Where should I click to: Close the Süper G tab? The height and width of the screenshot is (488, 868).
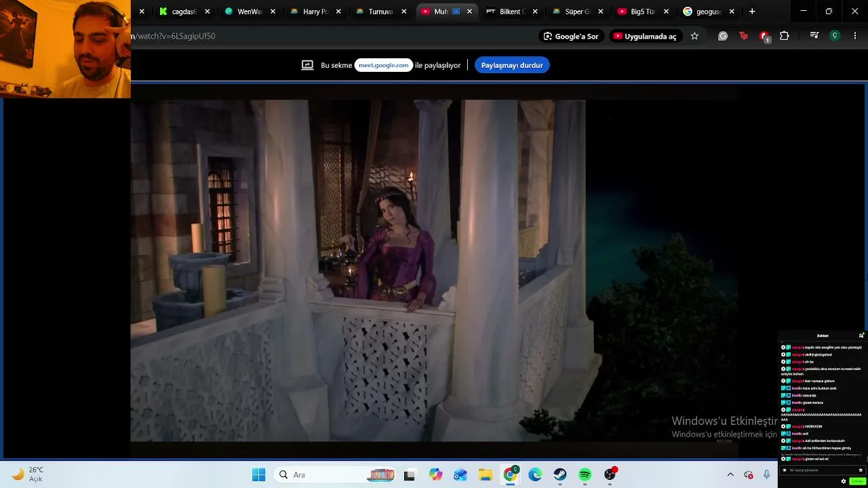click(x=601, y=12)
